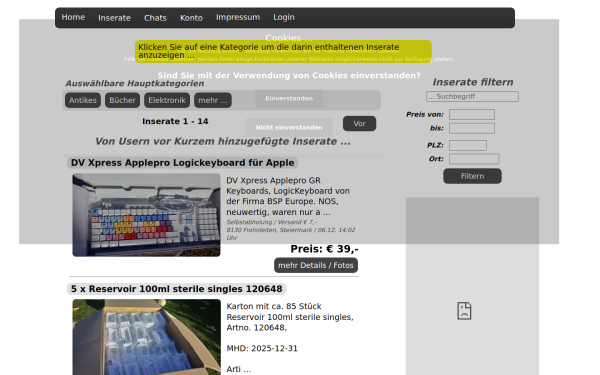Accept cookies with the Einverstanden button
Screen dimensions: 600x375
289,99
